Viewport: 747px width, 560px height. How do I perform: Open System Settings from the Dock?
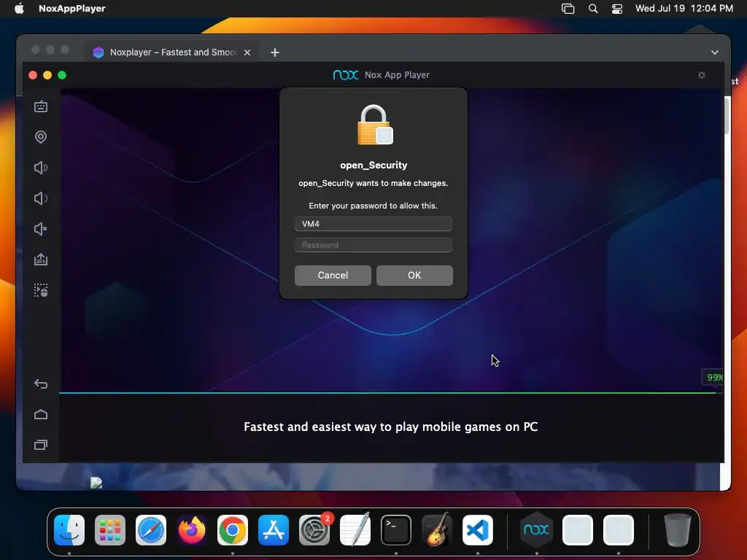click(314, 530)
